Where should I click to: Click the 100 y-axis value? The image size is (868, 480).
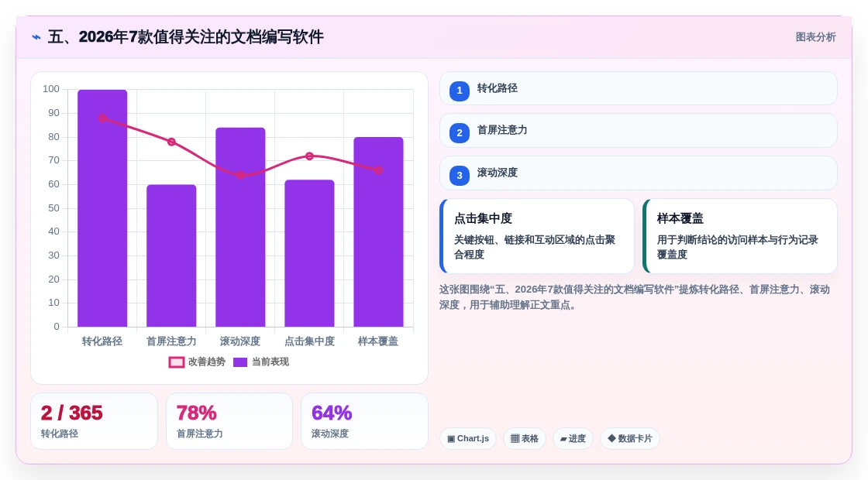pos(51,89)
